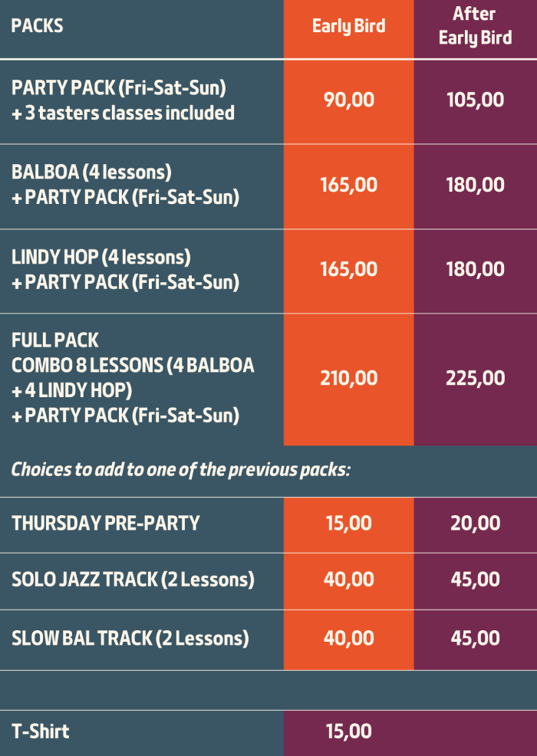This screenshot has width=537, height=756.
Task: Select the FULL PACK combo 8 lessons label
Action: pyautogui.click(x=133, y=378)
